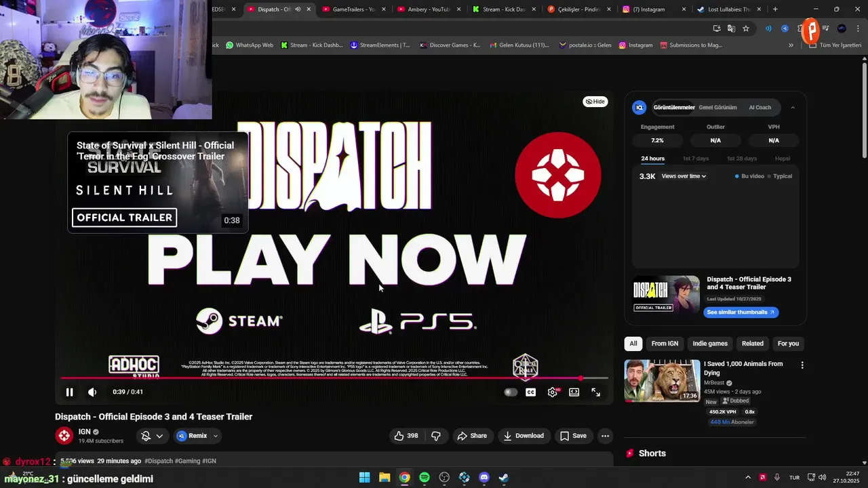Screen dimensions: 868x488
Task: Open Discord from the taskbar
Action: (484, 478)
